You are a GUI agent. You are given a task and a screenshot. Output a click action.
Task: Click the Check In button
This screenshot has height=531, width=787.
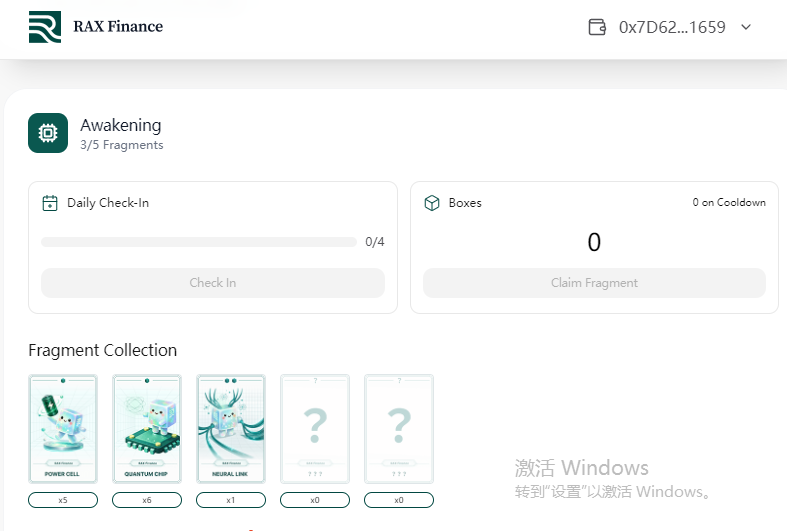(x=213, y=283)
